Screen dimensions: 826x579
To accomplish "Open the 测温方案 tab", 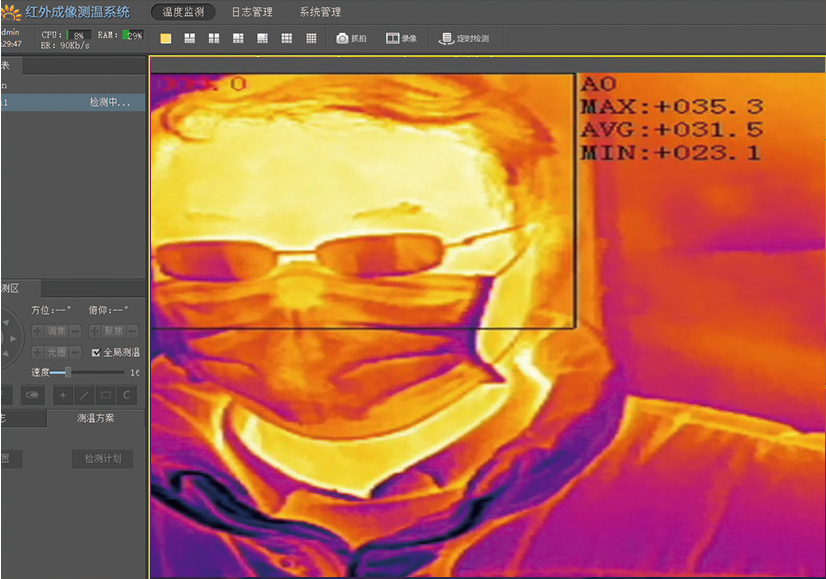I will 96,419.
